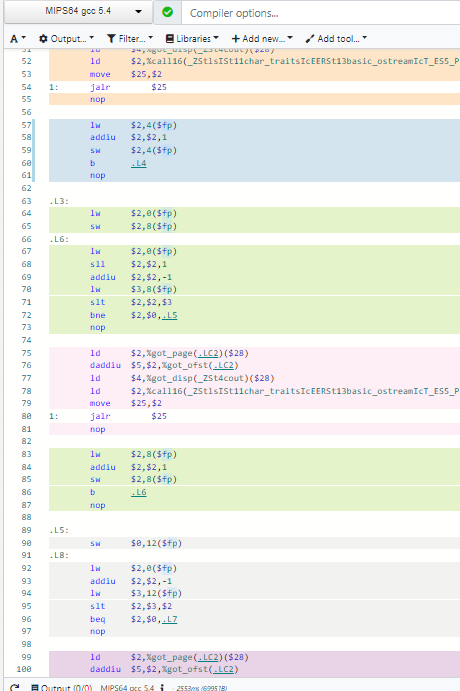Click the move $25,$2 on line 79
This screenshot has height=691, width=460.
tap(126, 404)
